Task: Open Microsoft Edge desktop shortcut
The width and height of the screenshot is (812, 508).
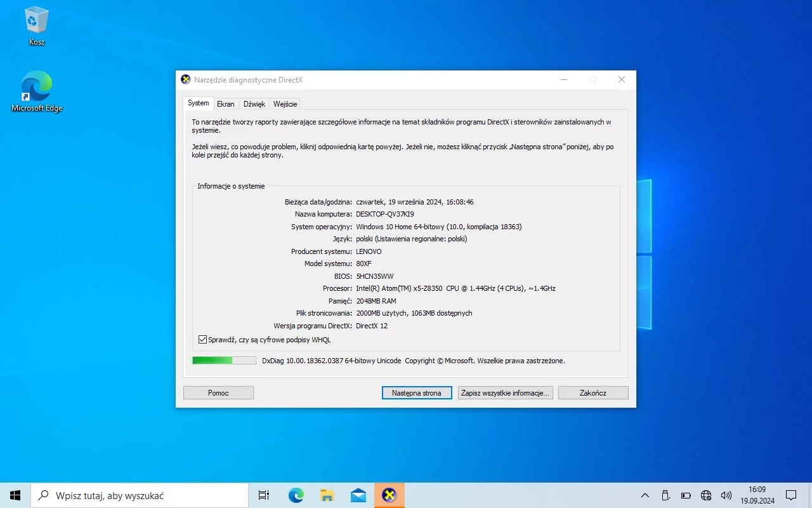Action: 37,91
